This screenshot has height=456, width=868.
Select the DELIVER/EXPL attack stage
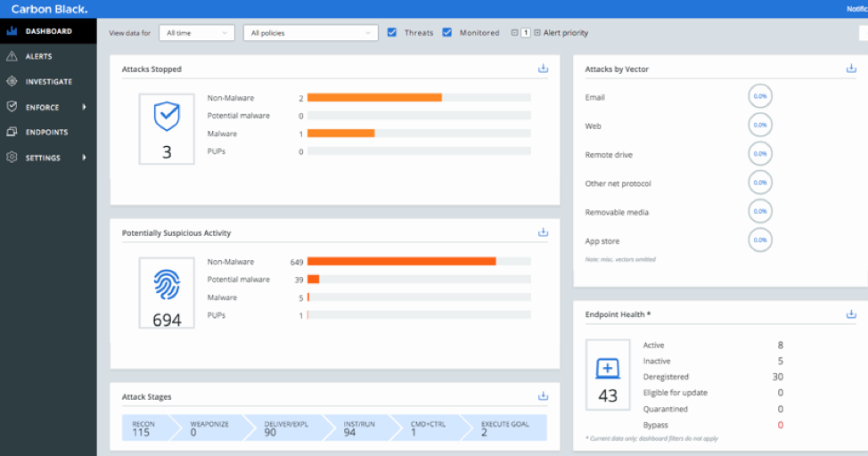click(x=283, y=428)
